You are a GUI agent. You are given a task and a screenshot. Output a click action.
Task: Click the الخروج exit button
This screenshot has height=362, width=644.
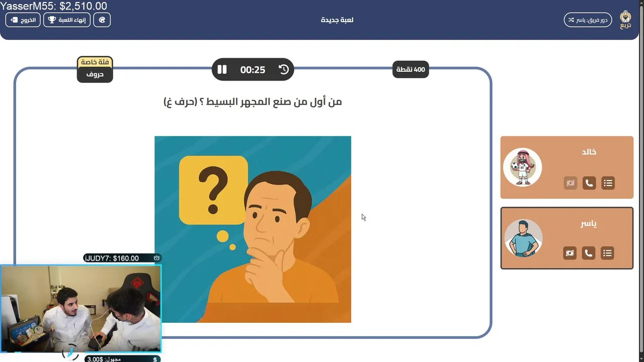[23, 20]
